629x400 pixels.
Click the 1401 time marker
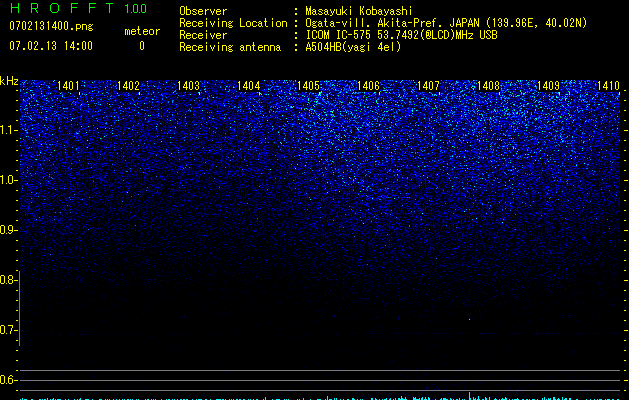68,86
